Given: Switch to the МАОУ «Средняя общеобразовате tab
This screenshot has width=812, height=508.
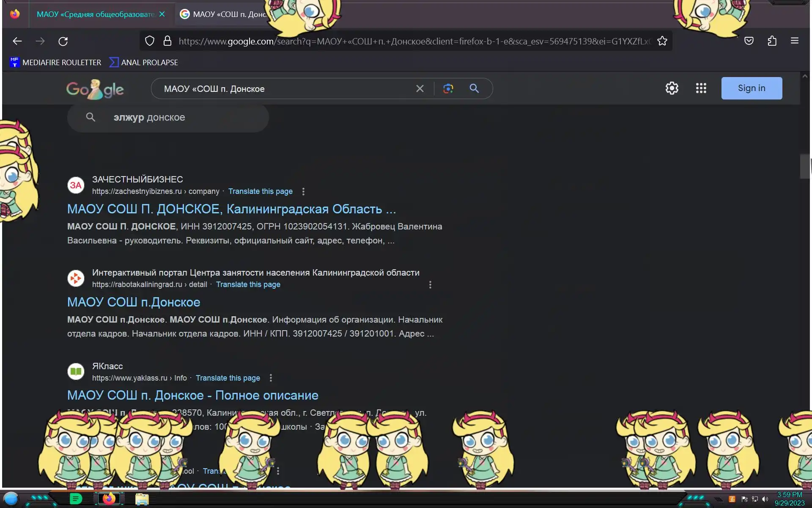Looking at the screenshot, I should pos(95,14).
